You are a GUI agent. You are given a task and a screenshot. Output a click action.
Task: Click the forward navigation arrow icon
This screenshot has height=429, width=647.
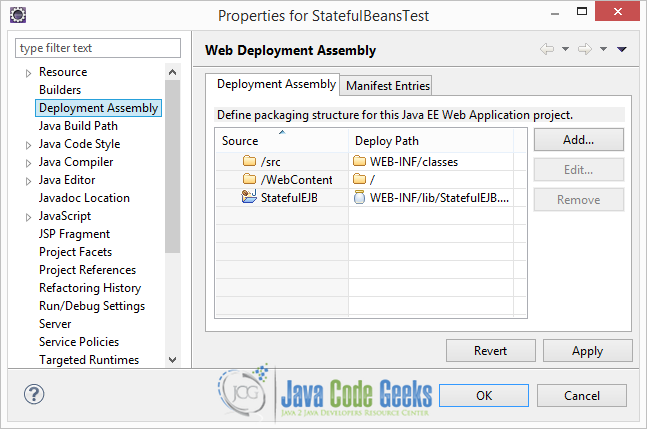[x=585, y=50]
